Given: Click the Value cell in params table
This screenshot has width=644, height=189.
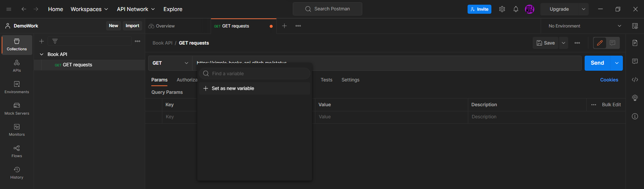Looking at the screenshot, I should coord(391,117).
